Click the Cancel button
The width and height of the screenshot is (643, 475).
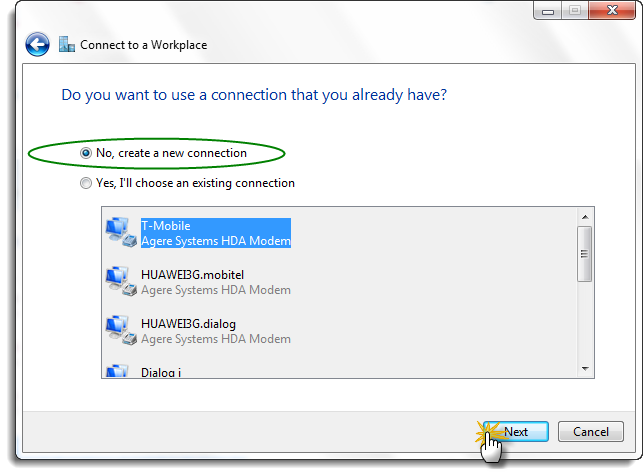point(591,432)
